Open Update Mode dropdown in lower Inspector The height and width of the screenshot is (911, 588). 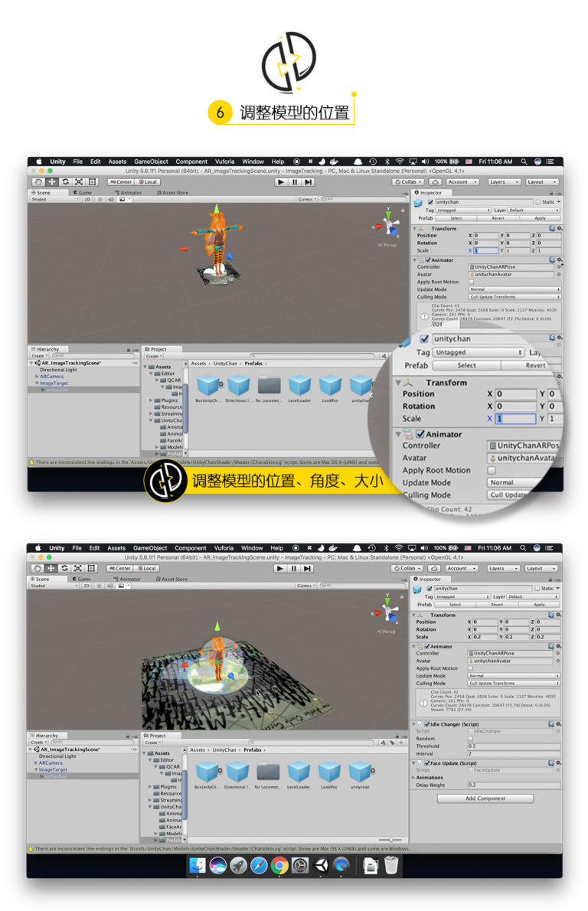514,676
